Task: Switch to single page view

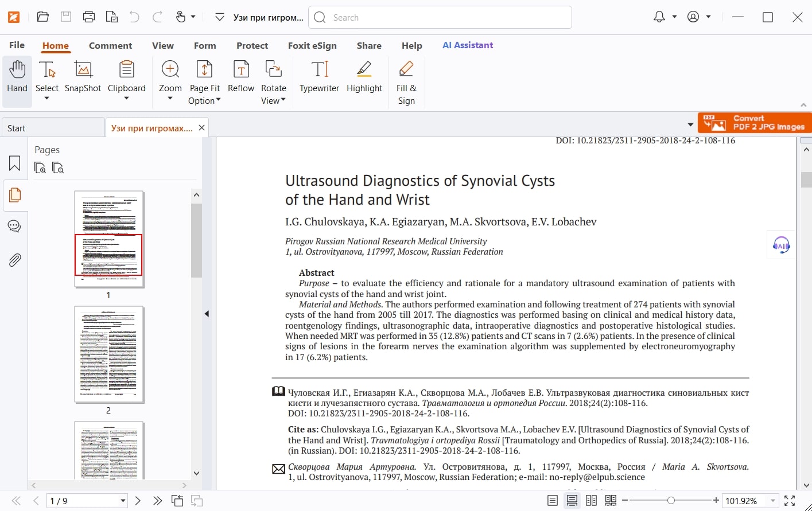Action: click(552, 501)
